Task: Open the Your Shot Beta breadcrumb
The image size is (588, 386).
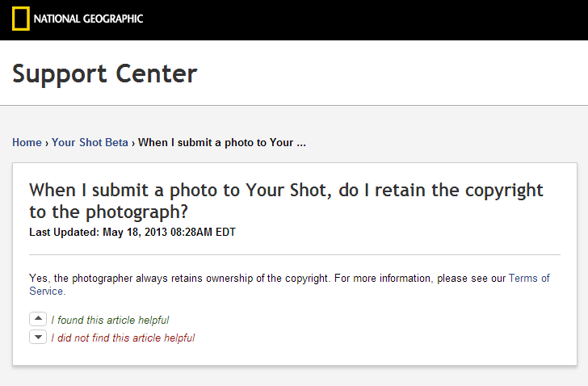Action: click(x=90, y=143)
